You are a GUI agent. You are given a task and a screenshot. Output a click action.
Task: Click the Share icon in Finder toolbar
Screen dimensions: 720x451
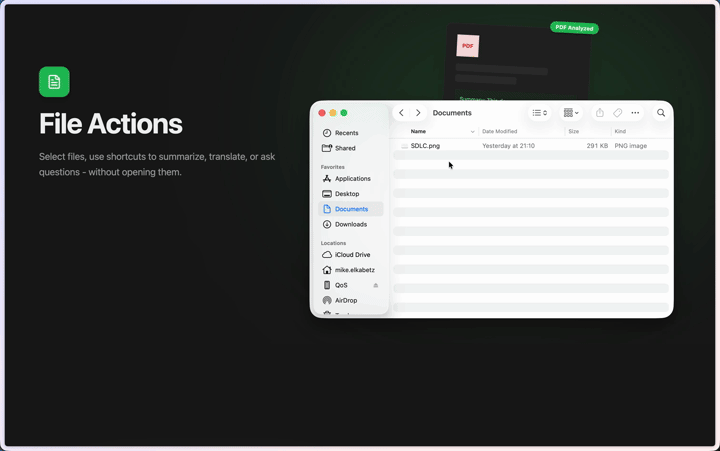tap(600, 113)
